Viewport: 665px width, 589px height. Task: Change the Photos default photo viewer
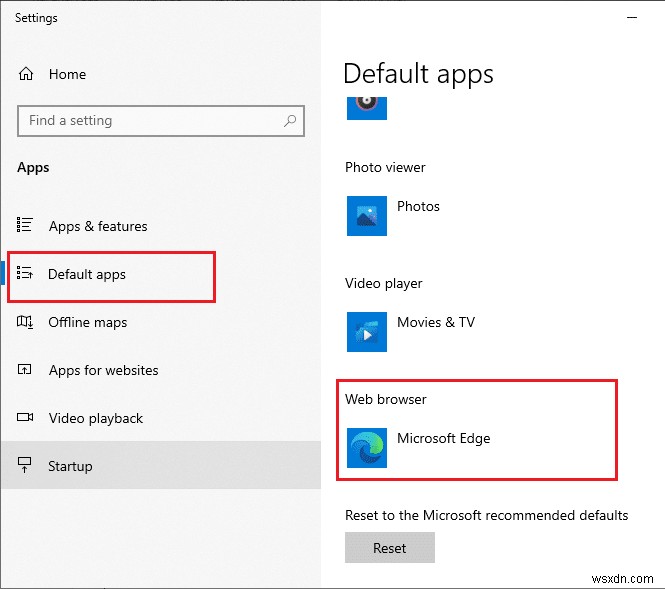point(418,207)
